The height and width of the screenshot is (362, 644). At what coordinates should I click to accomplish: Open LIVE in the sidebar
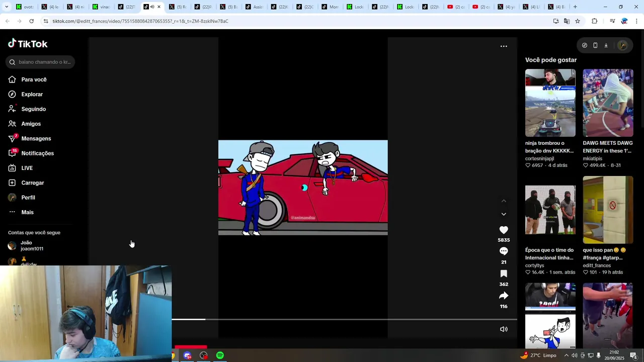pos(27,168)
